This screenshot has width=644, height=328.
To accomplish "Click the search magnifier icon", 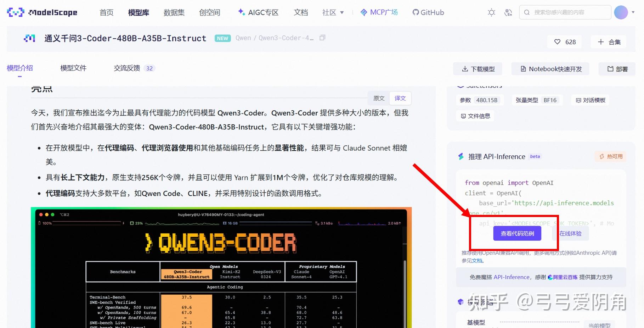I will tap(527, 12).
